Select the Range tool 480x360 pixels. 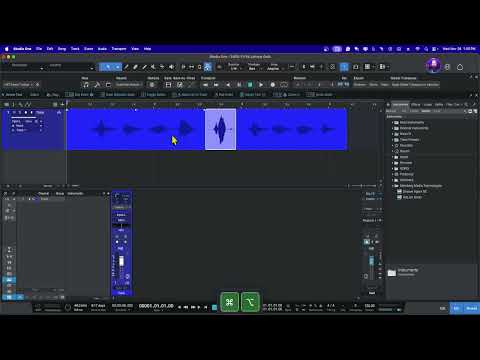117,67
